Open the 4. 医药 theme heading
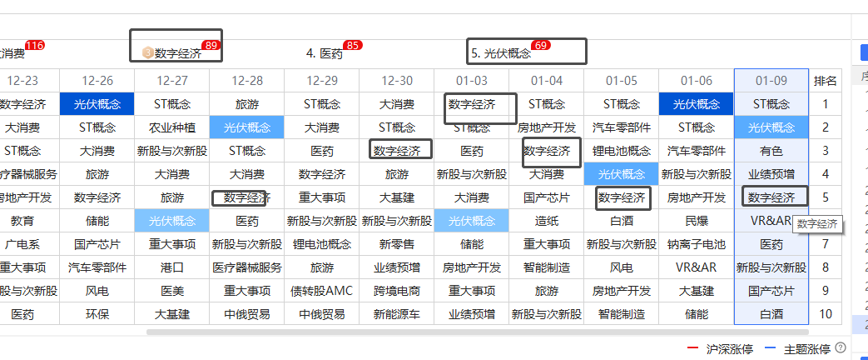 tap(325, 54)
